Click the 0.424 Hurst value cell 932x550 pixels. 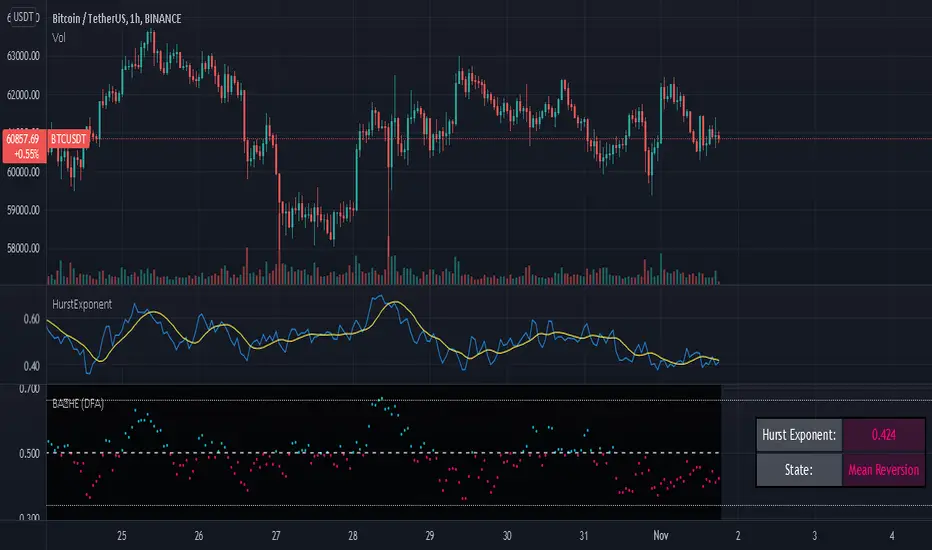(883, 435)
